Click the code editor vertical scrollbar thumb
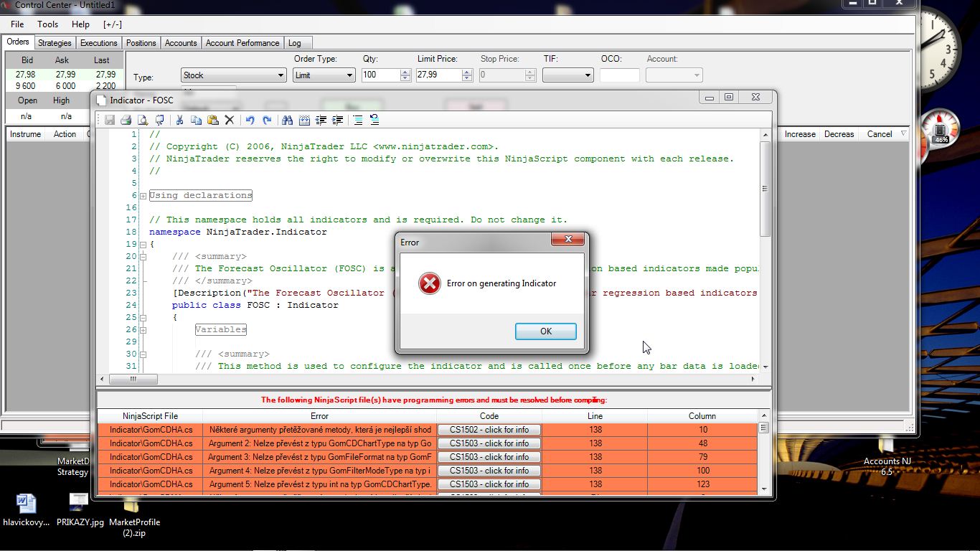 coord(765,189)
